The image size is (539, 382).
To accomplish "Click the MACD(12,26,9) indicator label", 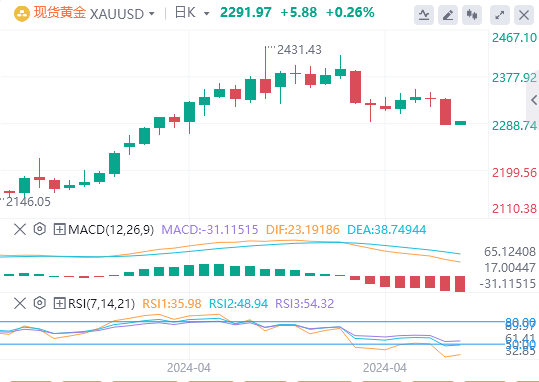I will pos(111,229).
